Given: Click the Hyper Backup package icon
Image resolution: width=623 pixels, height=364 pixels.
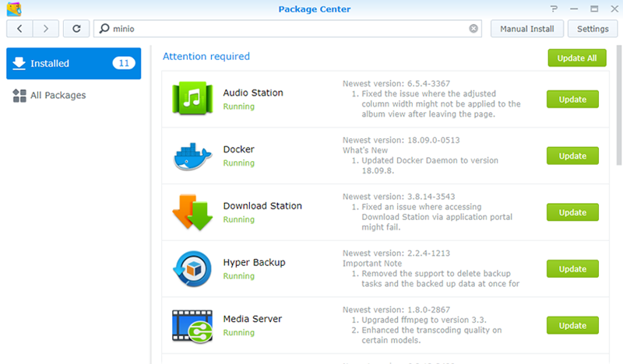Looking at the screenshot, I should 192,269.
